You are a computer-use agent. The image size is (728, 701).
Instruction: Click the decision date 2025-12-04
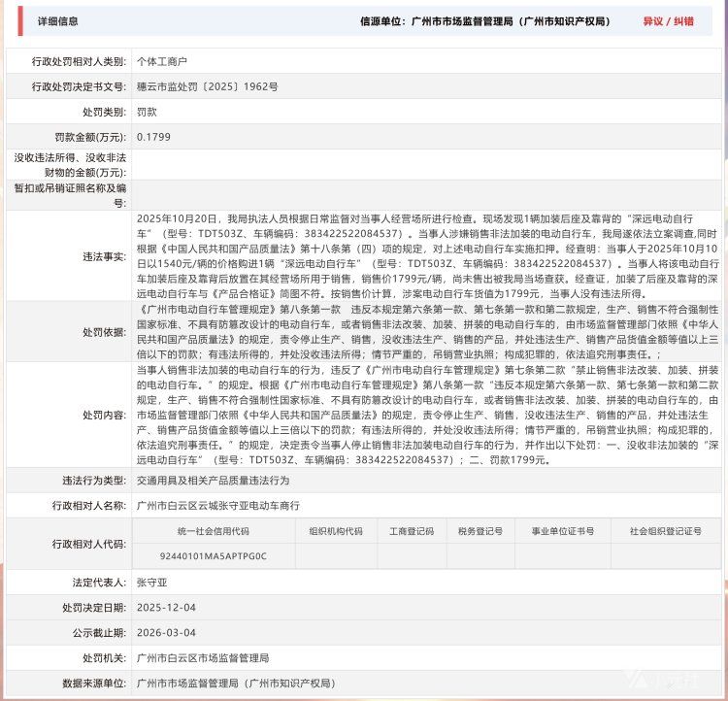[166, 607]
